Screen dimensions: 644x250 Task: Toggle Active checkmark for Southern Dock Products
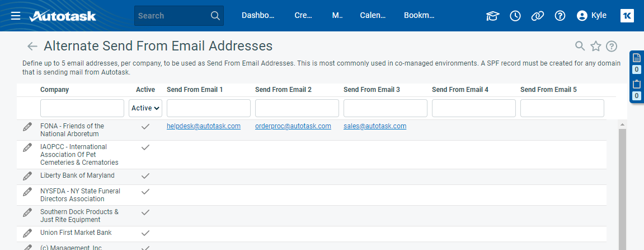pyautogui.click(x=145, y=212)
